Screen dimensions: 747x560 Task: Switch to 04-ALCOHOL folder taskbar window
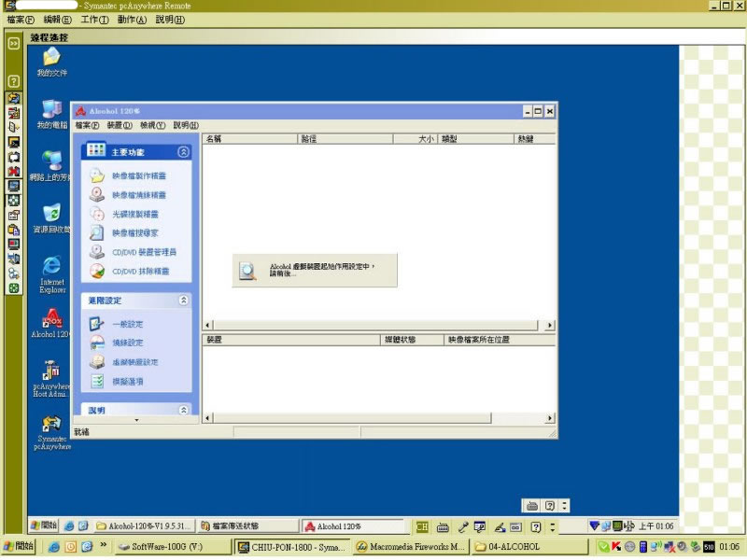point(529,547)
